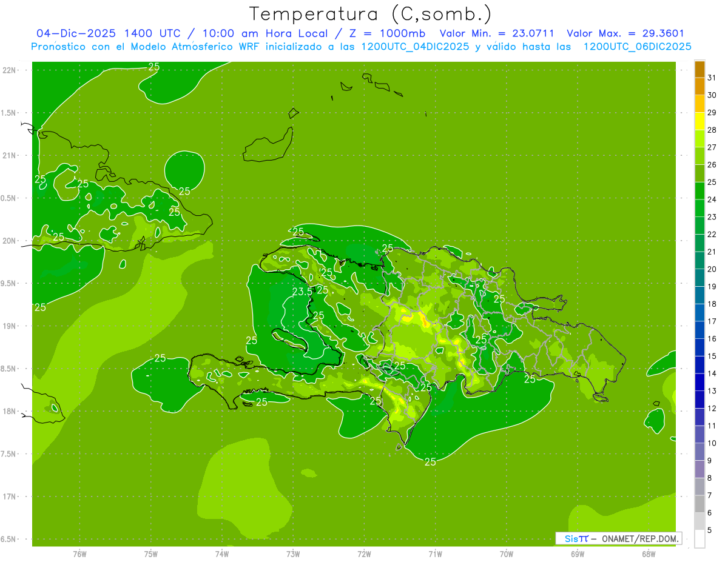Click the legend value '30'
This screenshot has height=562, width=728.
click(x=712, y=95)
